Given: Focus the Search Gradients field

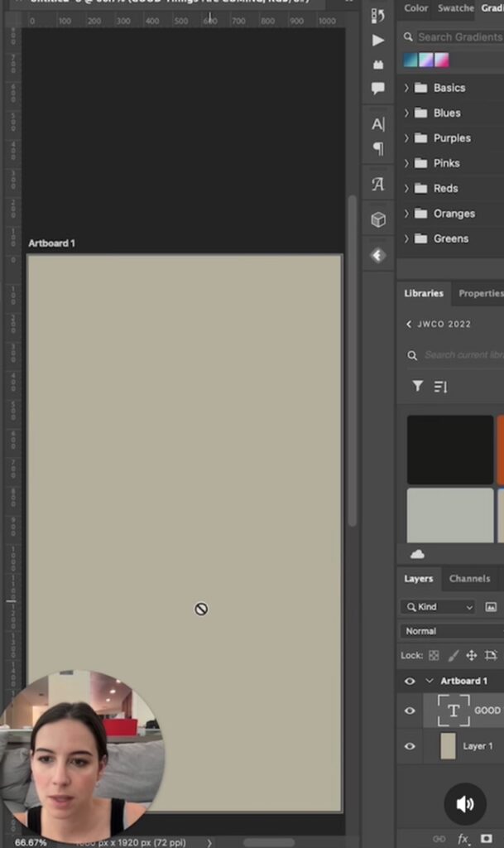Looking at the screenshot, I should tap(460, 36).
